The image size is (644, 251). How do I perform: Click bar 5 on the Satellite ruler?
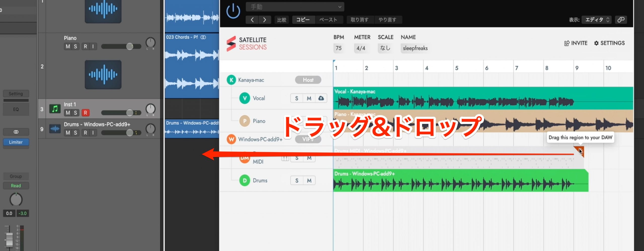(x=457, y=68)
